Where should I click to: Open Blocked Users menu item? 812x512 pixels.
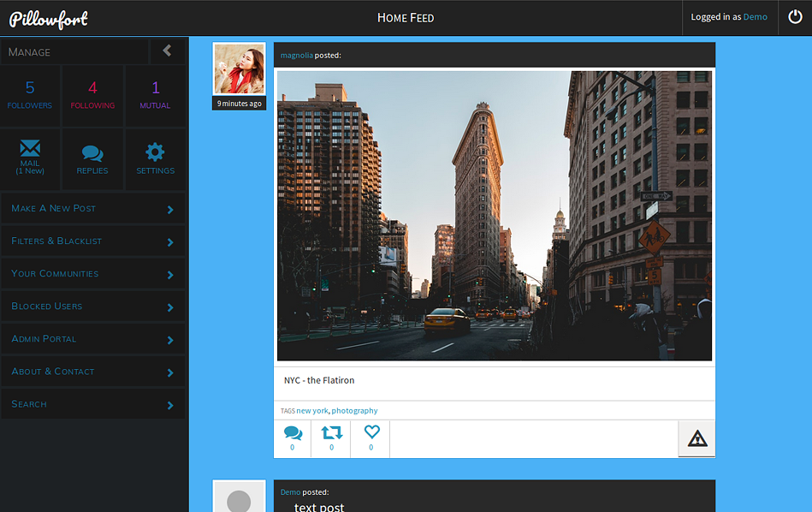coord(92,307)
